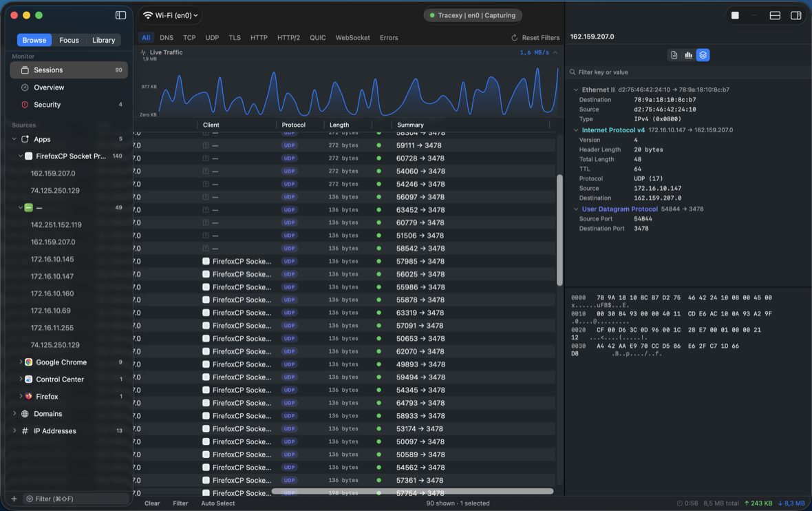The height and width of the screenshot is (511, 812).
Task: Filter by TCP protocol tab
Action: pyautogui.click(x=189, y=38)
